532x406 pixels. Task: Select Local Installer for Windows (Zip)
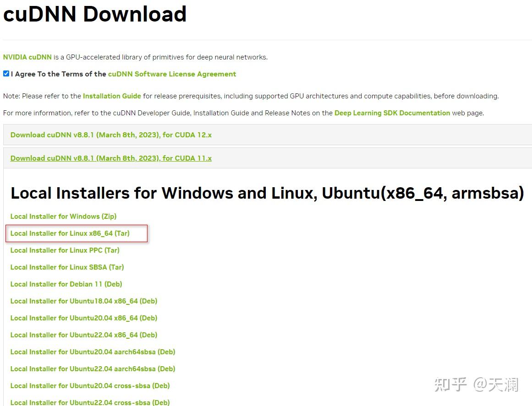tap(63, 216)
